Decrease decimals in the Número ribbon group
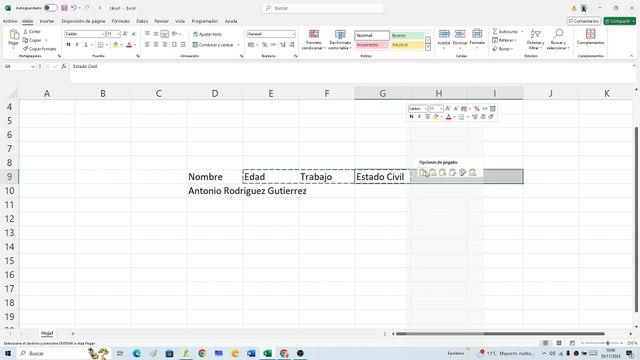 tap(292, 44)
